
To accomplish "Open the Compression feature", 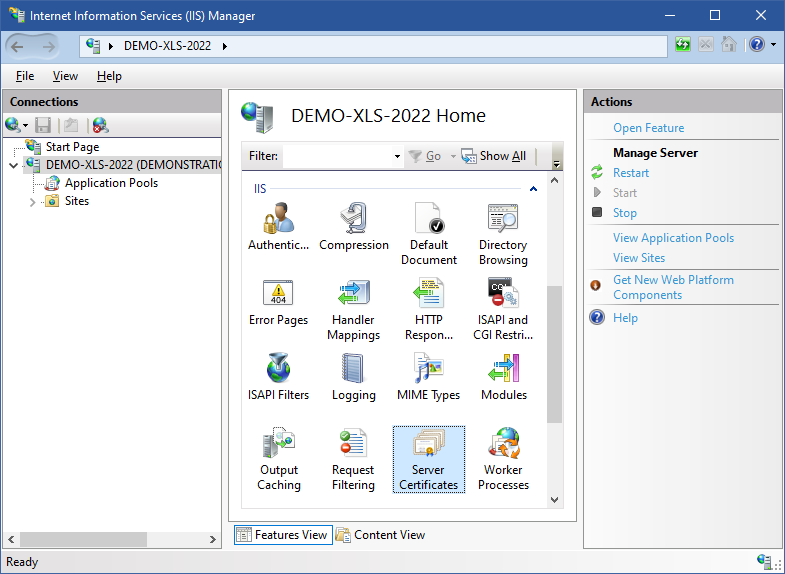I will pyautogui.click(x=353, y=226).
